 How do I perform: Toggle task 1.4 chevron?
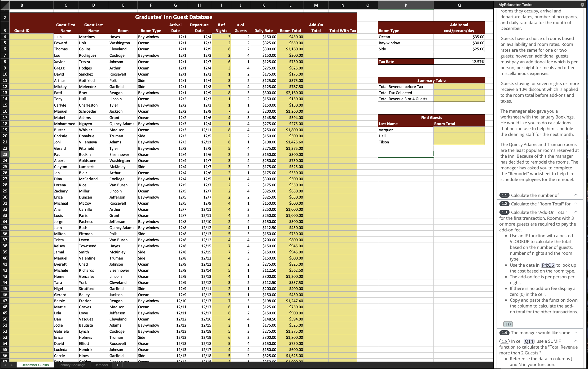576,332
